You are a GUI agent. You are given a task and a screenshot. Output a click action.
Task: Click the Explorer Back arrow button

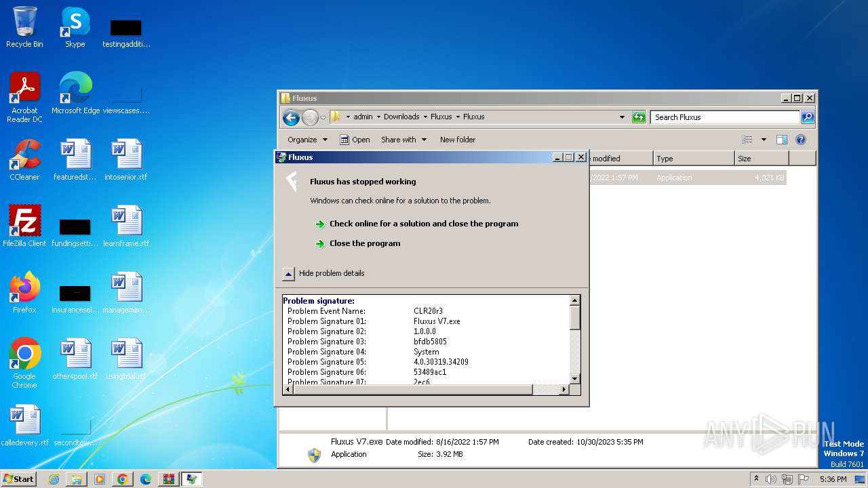[x=291, y=117]
